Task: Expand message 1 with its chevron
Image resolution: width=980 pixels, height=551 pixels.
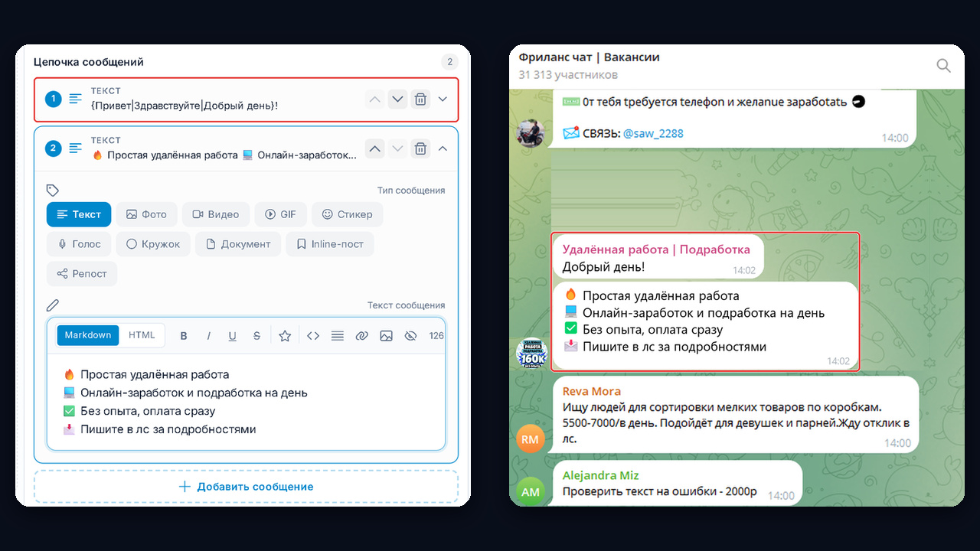Action: pos(443,99)
